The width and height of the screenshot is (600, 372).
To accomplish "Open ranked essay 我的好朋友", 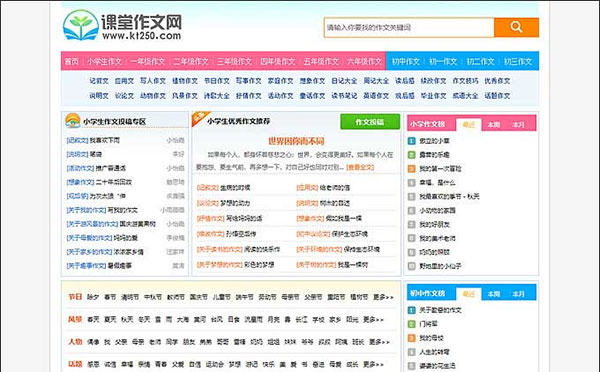I will pos(434,225).
